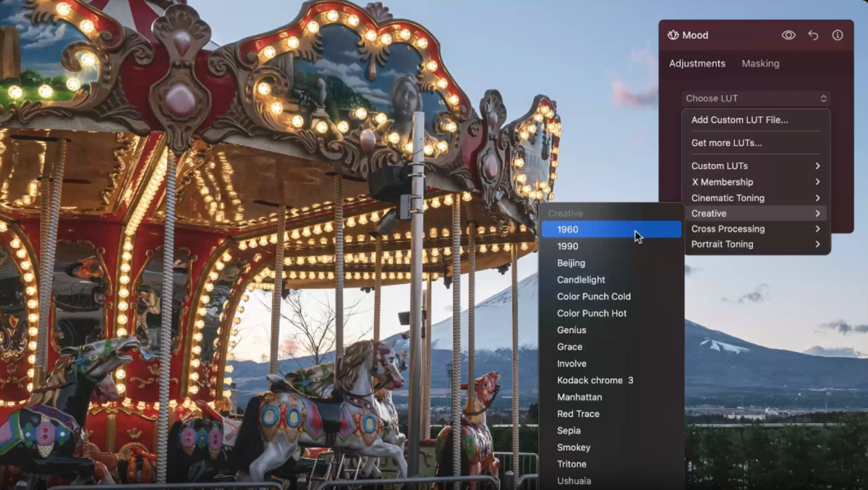Select the Adjustments tab
Image resolution: width=868 pixels, height=490 pixels.
pos(697,64)
